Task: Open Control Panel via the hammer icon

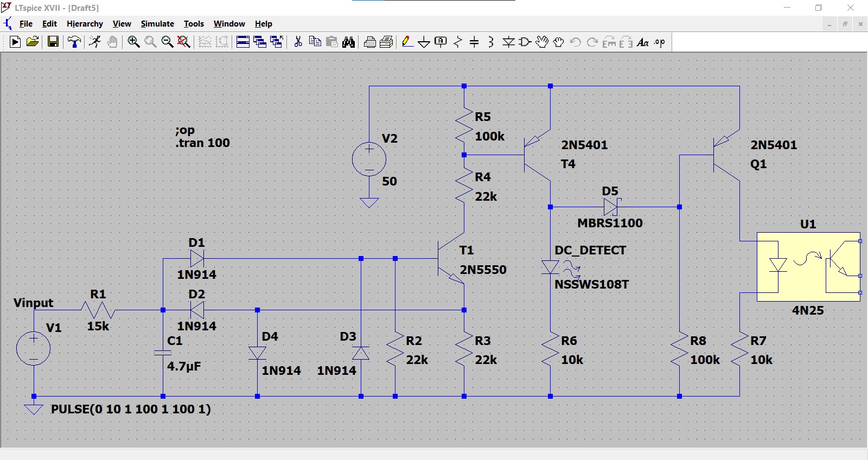Action: pyautogui.click(x=74, y=42)
